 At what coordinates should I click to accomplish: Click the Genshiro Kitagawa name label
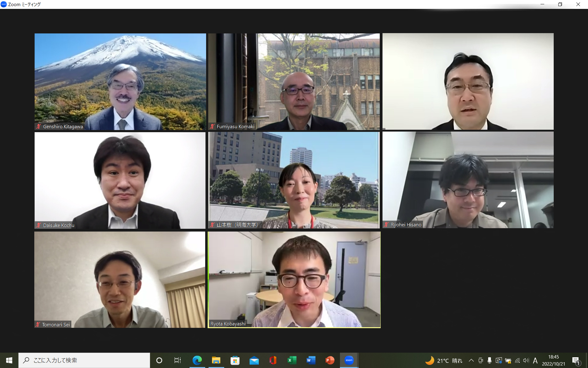pos(63,126)
